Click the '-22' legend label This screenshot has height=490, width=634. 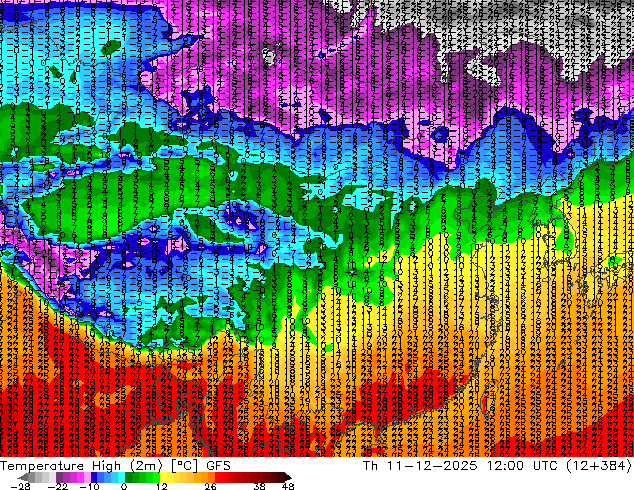pos(58,486)
